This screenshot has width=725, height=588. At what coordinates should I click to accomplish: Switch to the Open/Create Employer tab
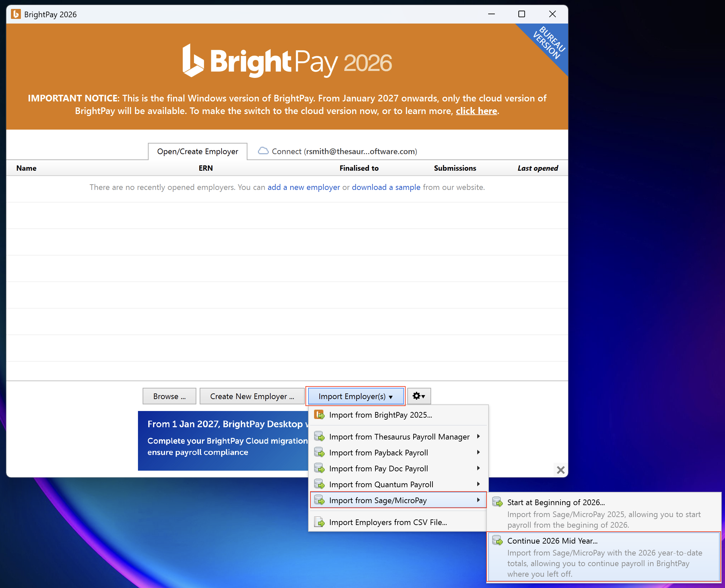(198, 151)
